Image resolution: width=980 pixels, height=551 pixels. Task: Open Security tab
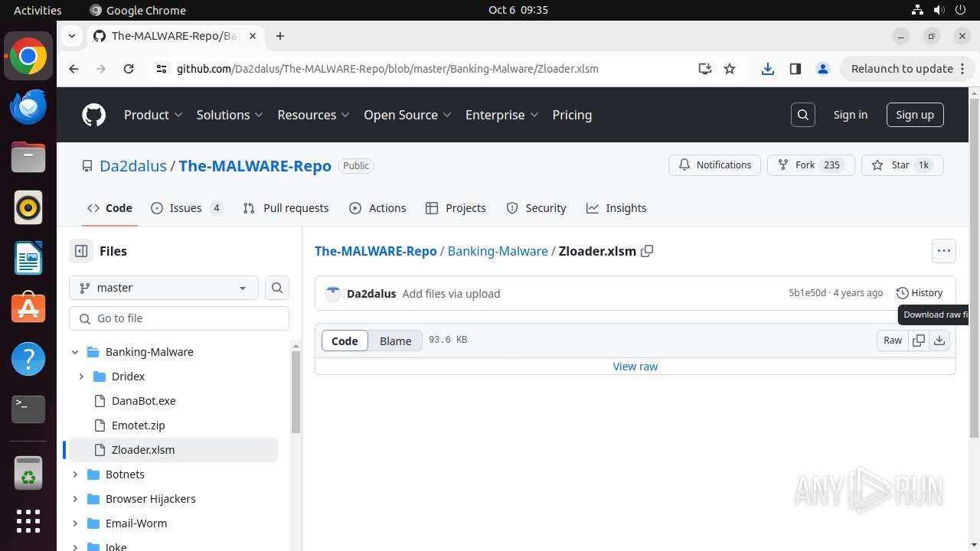536,208
